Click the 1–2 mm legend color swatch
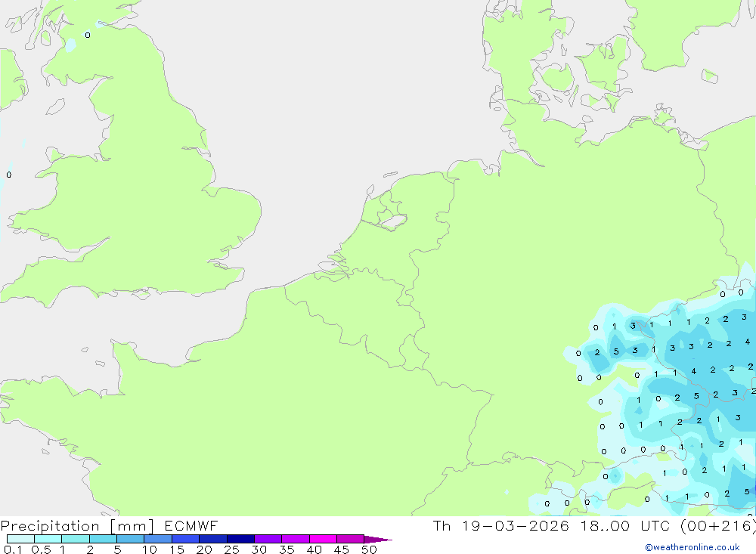 tap(76, 539)
